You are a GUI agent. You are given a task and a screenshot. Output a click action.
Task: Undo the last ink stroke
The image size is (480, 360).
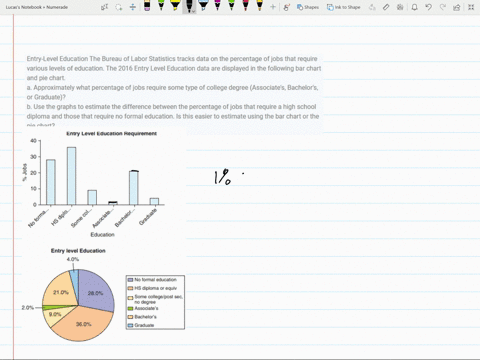tap(429, 7)
